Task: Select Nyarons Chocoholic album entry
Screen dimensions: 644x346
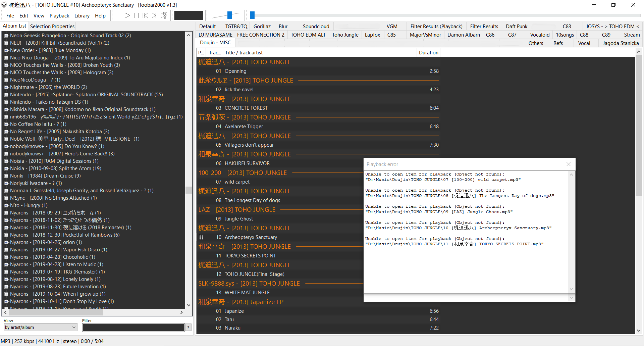Action: coord(53,257)
